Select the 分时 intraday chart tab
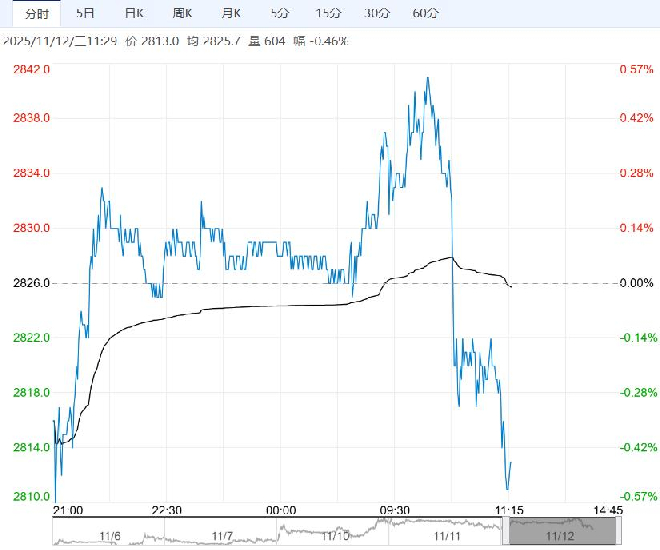 [36, 13]
